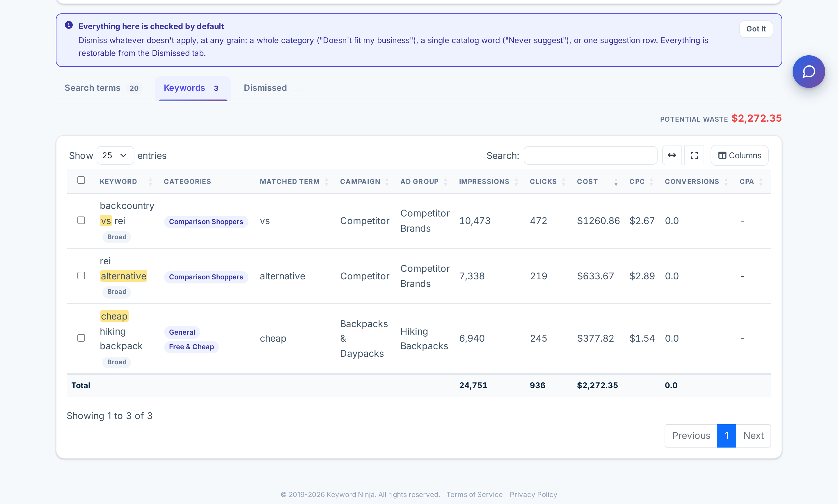
Task: Go to Previous page
Action: pyautogui.click(x=691, y=436)
